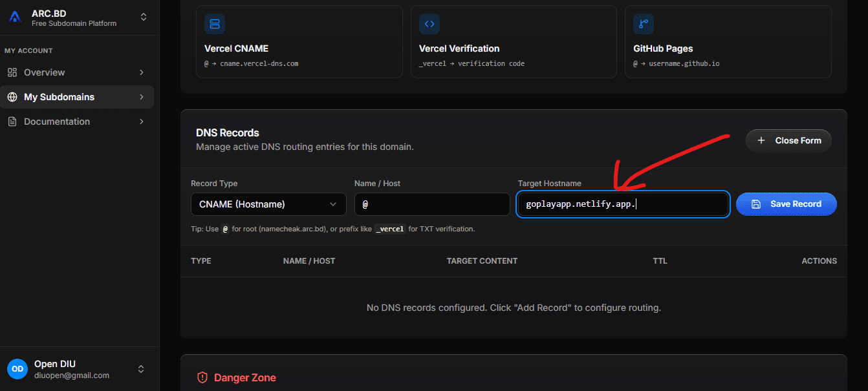Open the Record Type CNAME dropdown
Image resolution: width=868 pixels, height=391 pixels.
(x=268, y=204)
